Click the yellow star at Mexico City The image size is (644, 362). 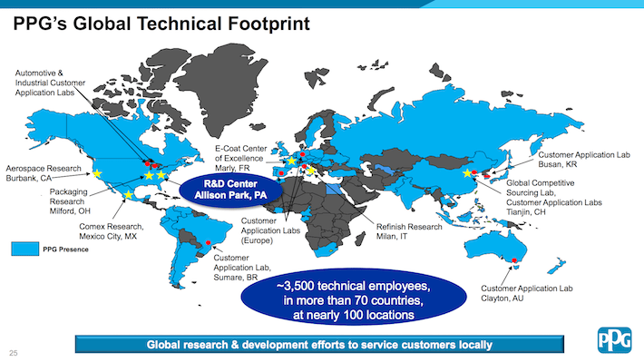coord(129,195)
